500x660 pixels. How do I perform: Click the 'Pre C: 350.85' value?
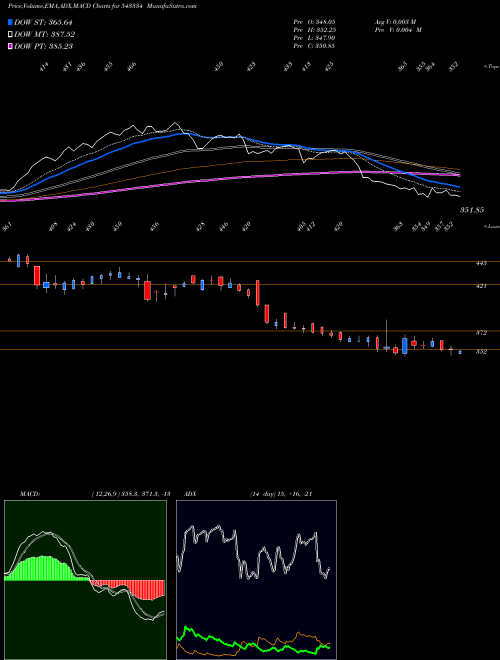(314, 46)
